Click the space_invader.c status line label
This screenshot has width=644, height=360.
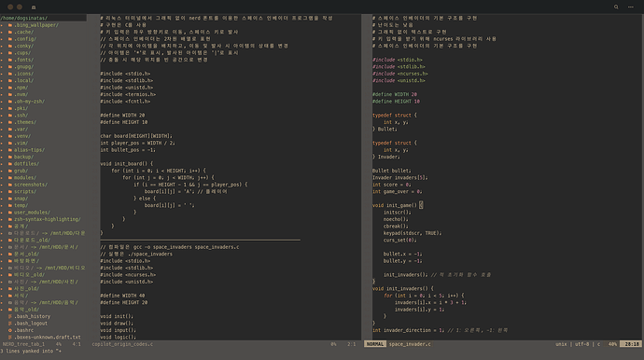click(x=410, y=344)
